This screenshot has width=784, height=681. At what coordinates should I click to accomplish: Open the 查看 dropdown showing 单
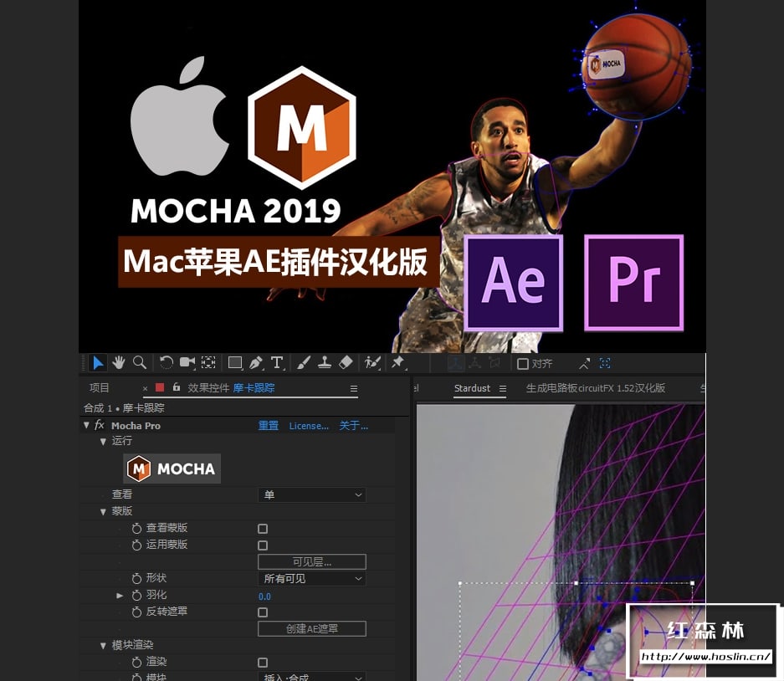312,495
